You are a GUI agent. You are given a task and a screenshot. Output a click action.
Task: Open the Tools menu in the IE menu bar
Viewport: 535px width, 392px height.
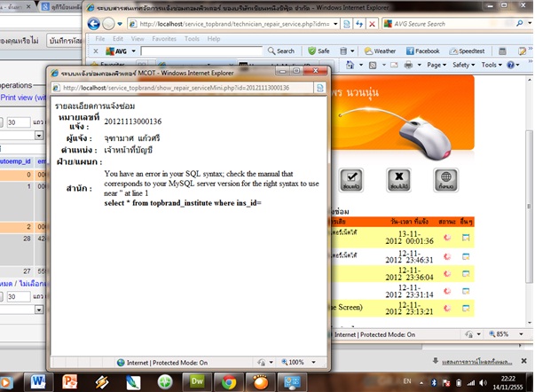coord(192,39)
